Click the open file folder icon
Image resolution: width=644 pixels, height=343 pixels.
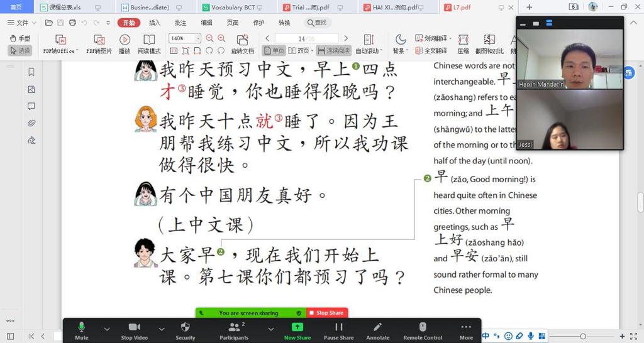click(49, 23)
